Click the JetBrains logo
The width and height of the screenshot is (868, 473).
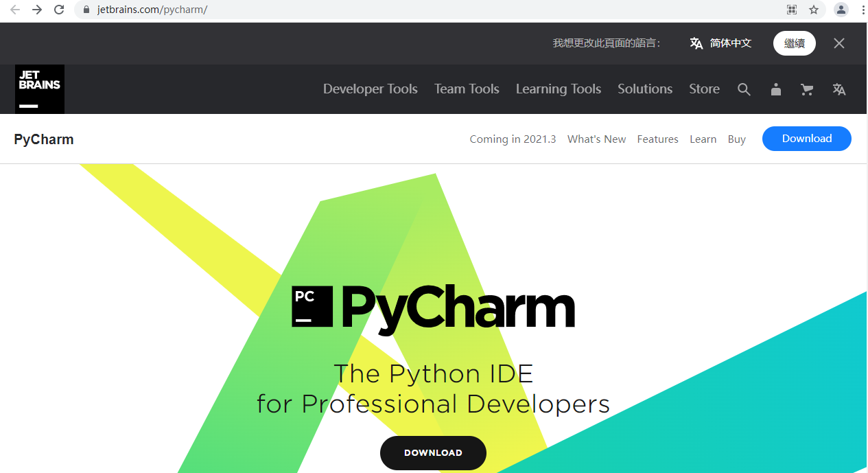click(x=40, y=89)
